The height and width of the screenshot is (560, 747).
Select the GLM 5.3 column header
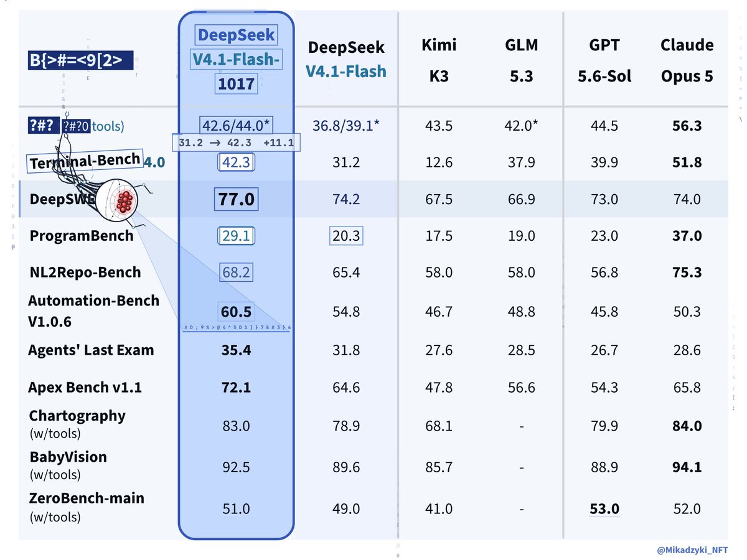522,61
